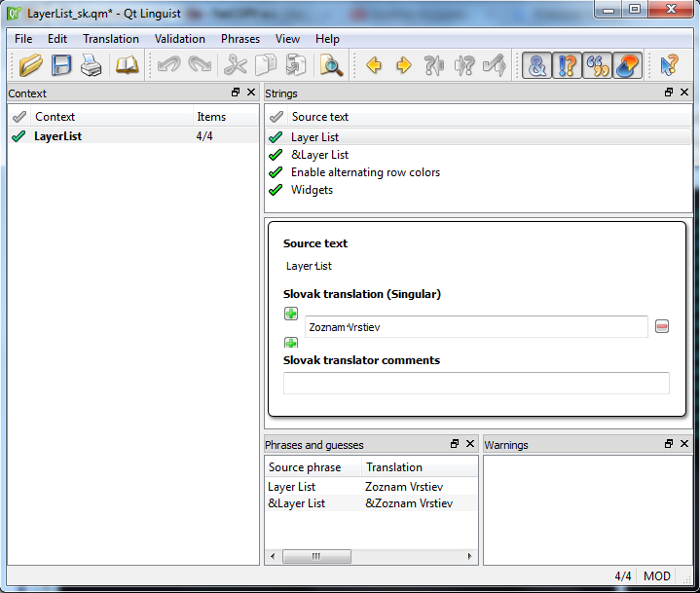The image size is (700, 593).
Task: Click the What's This help icon
Action: click(669, 65)
